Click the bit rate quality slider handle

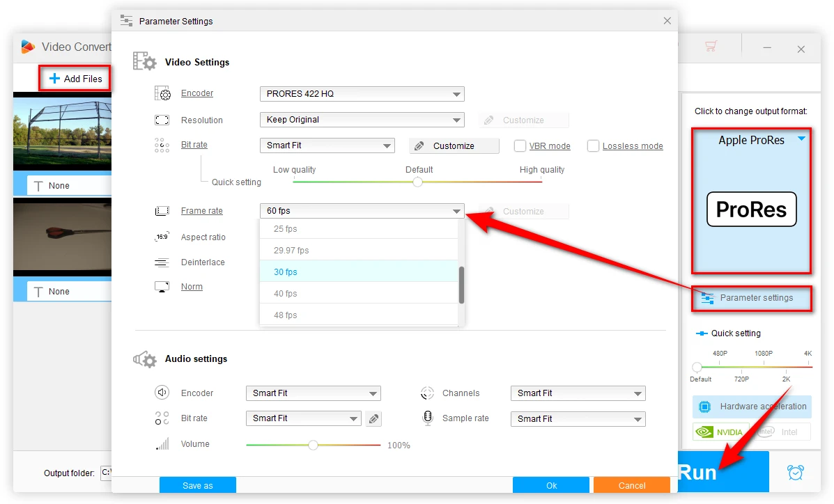(417, 182)
